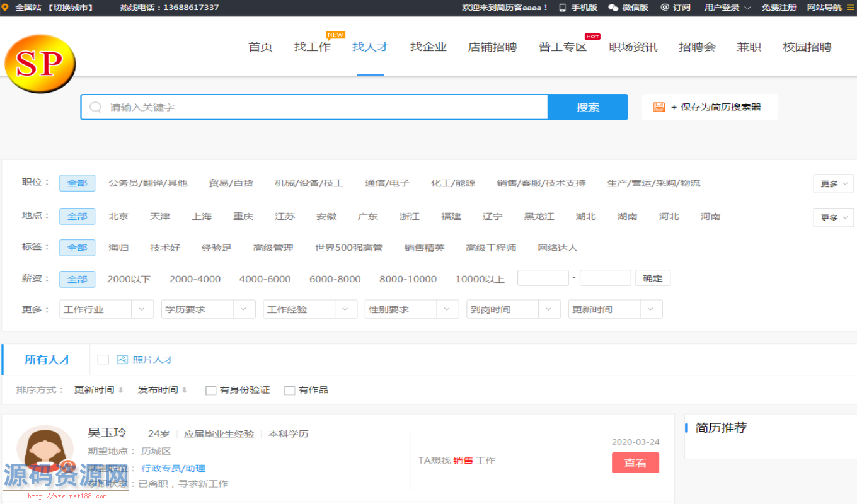Click the save icon on 保存为简历搜索器
The width and height of the screenshot is (857, 504).
point(659,107)
